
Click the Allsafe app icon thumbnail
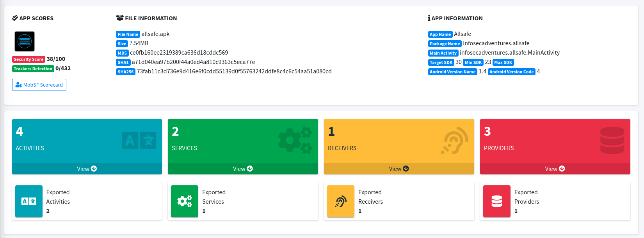25,41
